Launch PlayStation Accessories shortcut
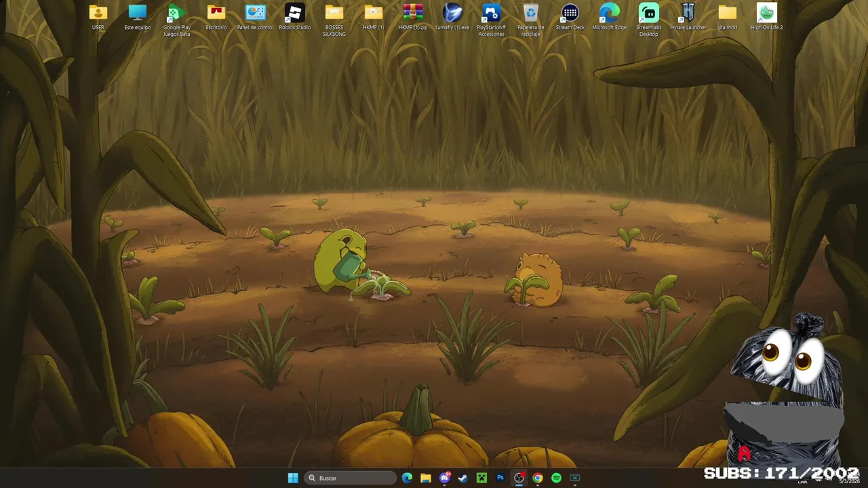The height and width of the screenshot is (488, 868). [491, 20]
